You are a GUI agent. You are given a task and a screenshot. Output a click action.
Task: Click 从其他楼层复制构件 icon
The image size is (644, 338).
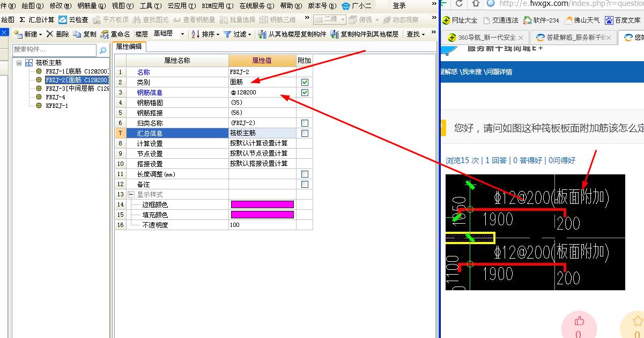262,34
